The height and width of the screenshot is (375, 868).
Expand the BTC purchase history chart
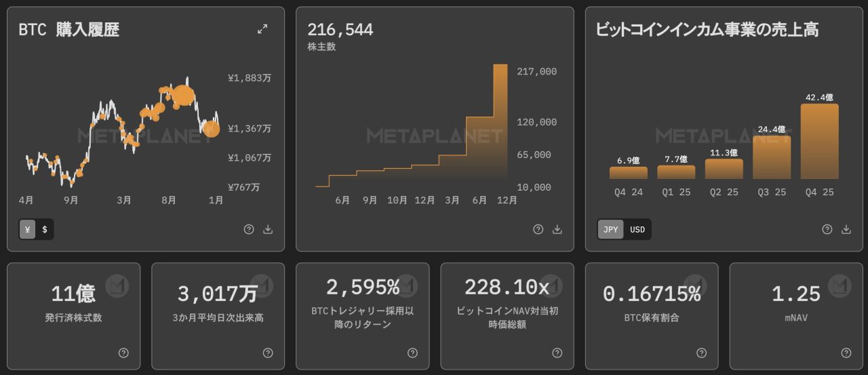coord(262,29)
